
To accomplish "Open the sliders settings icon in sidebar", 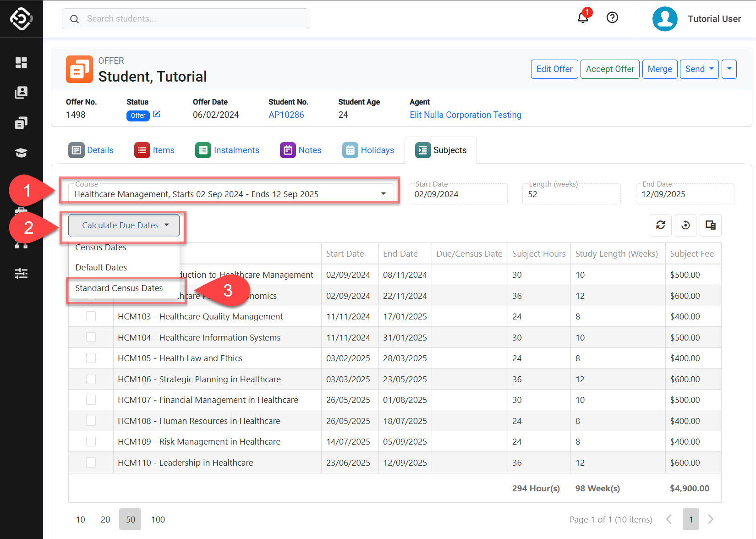I will tap(21, 274).
